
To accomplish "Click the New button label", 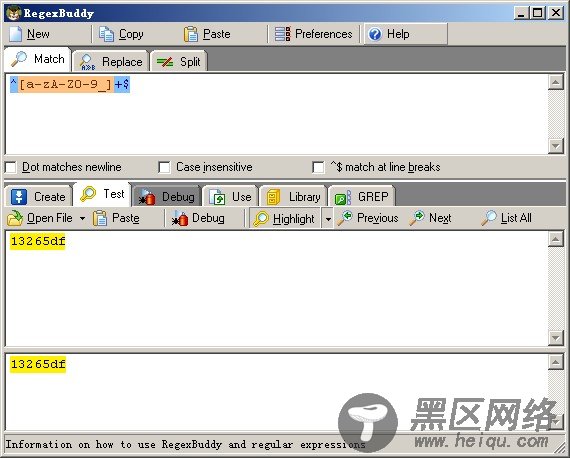I will point(38,34).
